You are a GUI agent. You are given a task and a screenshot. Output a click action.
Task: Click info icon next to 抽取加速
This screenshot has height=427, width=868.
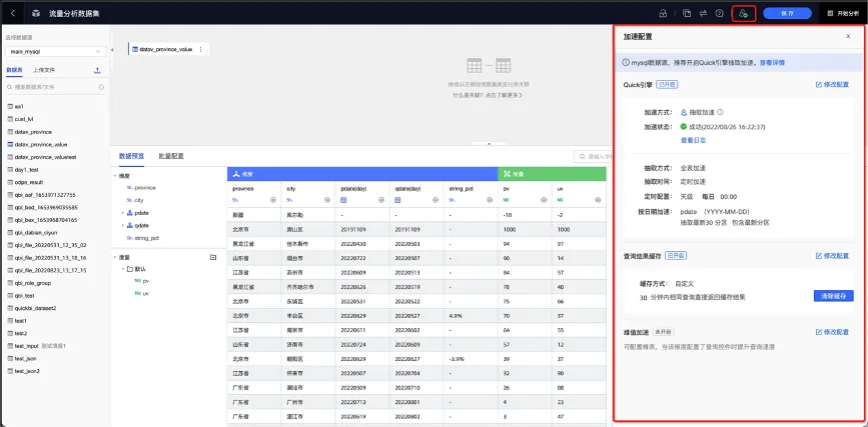[720, 112]
